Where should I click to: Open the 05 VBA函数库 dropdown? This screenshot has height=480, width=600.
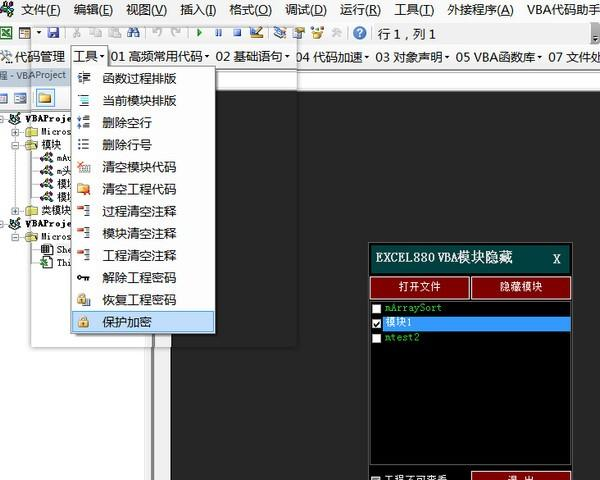pyautogui.click(x=499, y=57)
